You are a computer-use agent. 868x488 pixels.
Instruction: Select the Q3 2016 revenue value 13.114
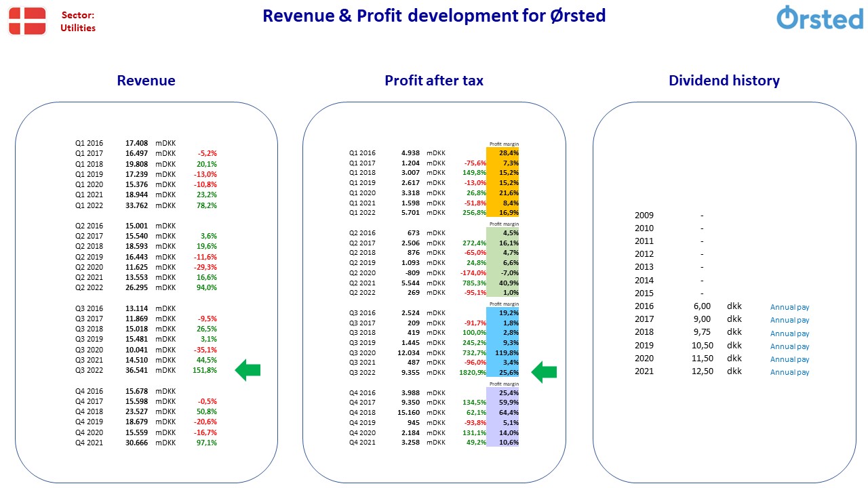pos(136,308)
